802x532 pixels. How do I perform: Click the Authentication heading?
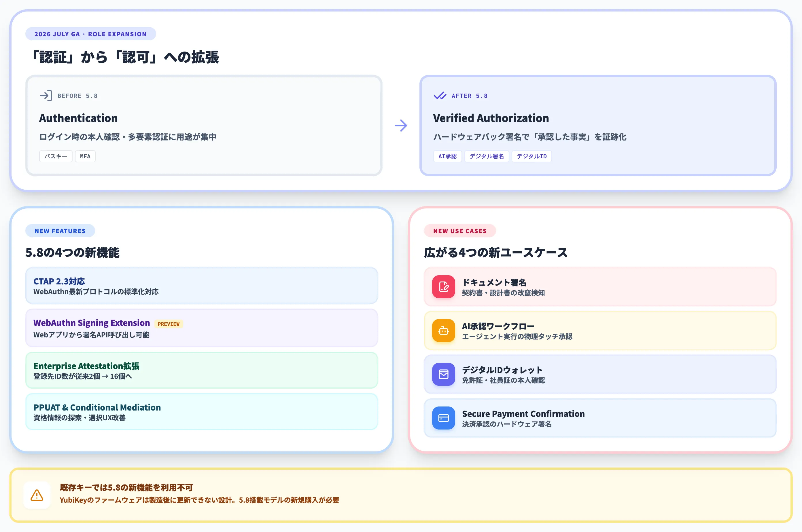pos(78,118)
